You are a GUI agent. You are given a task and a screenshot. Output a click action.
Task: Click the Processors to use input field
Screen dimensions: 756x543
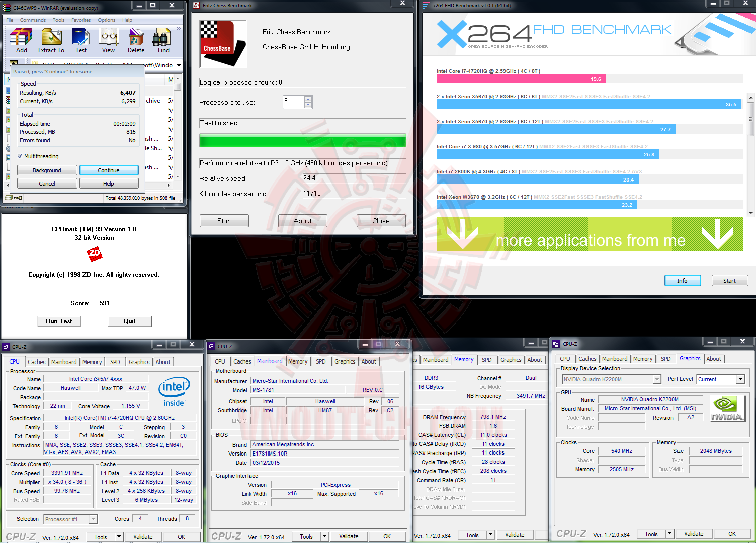[294, 102]
